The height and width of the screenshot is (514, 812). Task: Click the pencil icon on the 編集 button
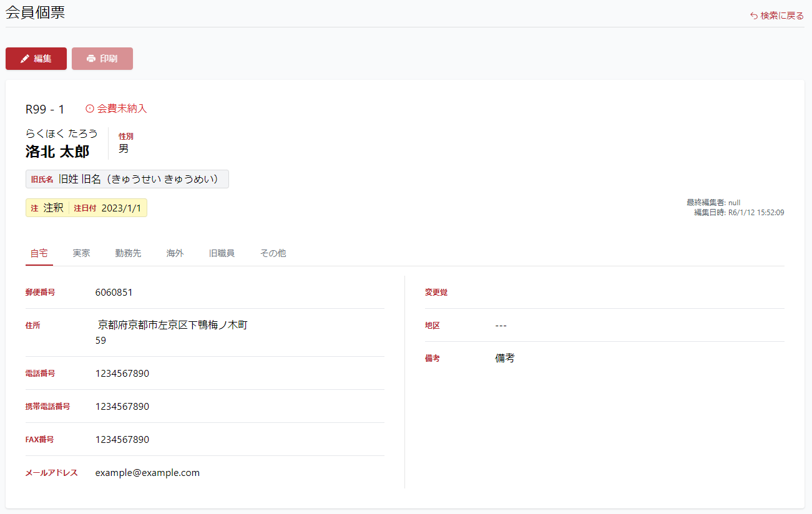click(x=25, y=59)
